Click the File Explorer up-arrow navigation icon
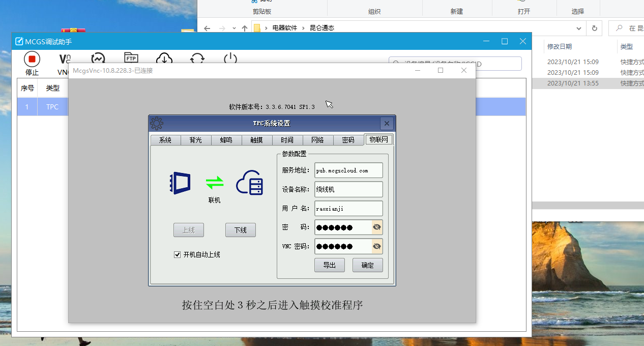Screen dimensions: 644x346 pos(245,28)
